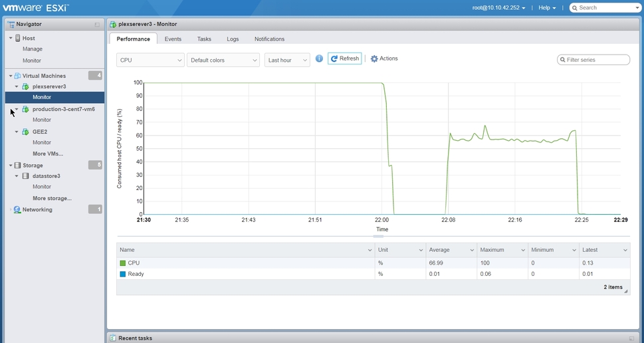This screenshot has height=343, width=644.
Task: Select Monitor under GEE2
Action: (42, 142)
